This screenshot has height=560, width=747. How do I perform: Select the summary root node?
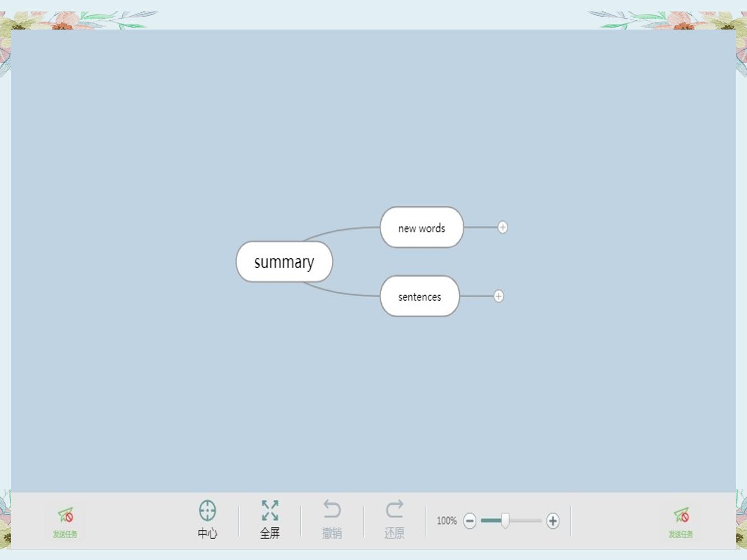click(284, 262)
